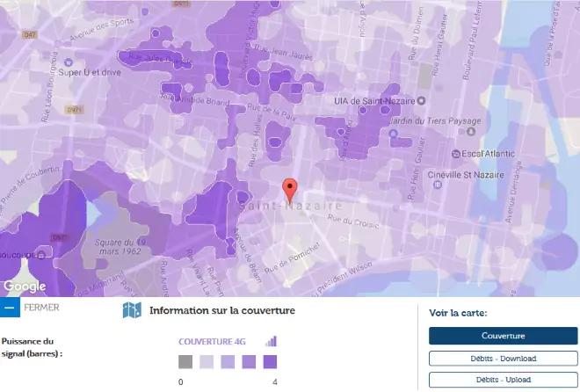The height and width of the screenshot is (392, 580).
Task: Click the Rue de la Paix label
Action: tap(272, 112)
